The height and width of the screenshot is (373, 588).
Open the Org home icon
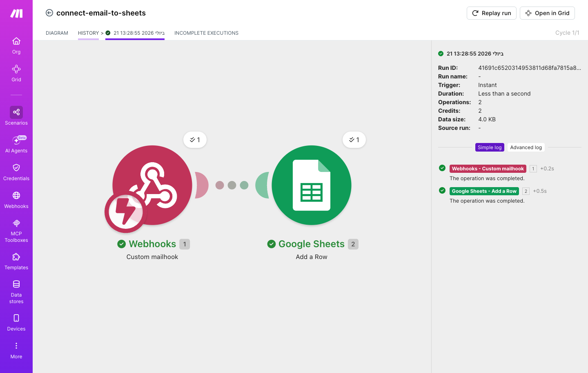pyautogui.click(x=16, y=41)
